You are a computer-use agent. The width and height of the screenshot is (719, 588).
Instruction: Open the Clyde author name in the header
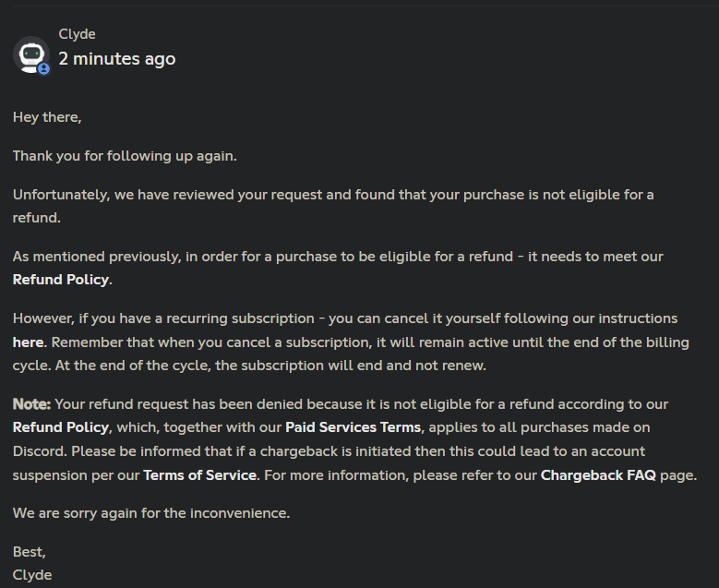pos(77,34)
